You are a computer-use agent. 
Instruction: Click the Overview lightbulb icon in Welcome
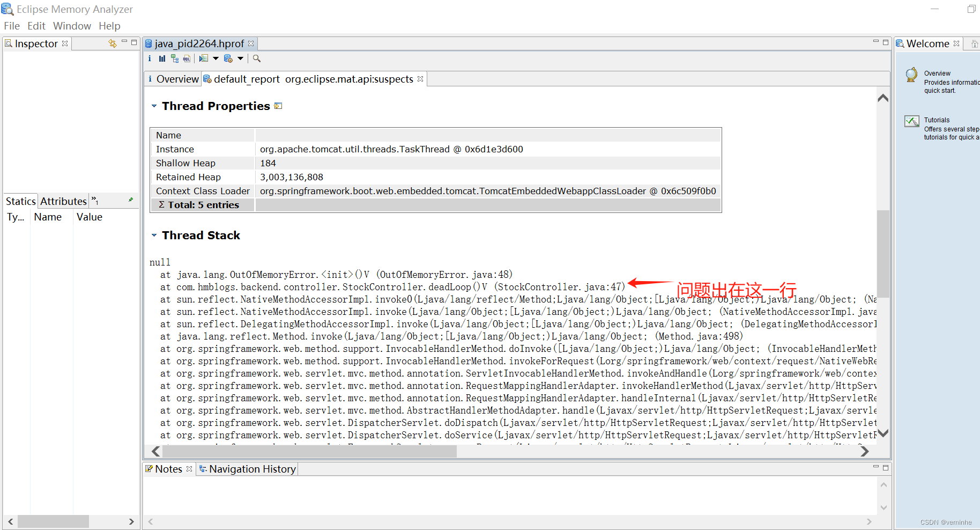(911, 75)
